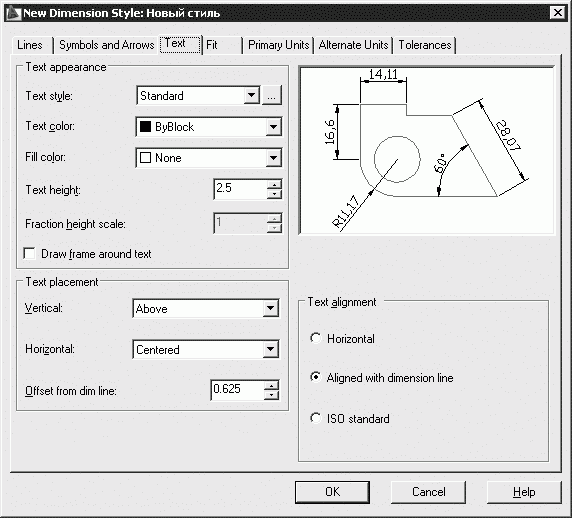572x518 pixels.
Task: Click the black ByBlock text color swatch
Action: pyautogui.click(x=146, y=127)
